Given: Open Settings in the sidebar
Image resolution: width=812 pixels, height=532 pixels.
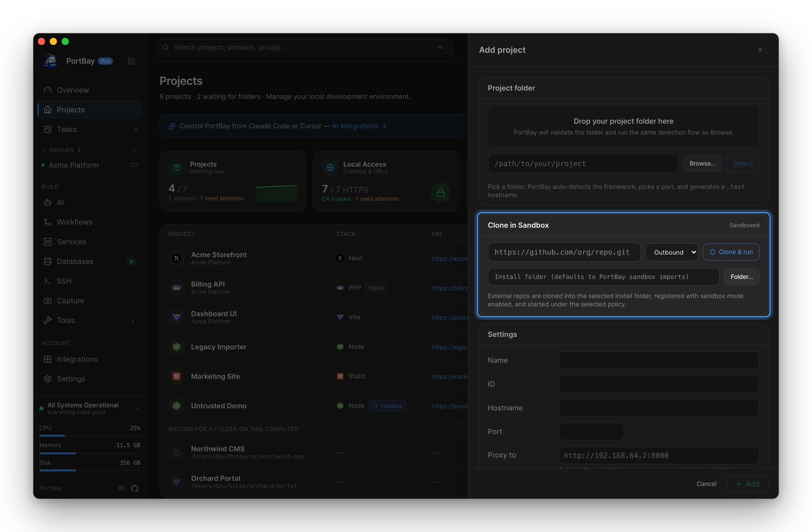Looking at the screenshot, I should (90, 379).
